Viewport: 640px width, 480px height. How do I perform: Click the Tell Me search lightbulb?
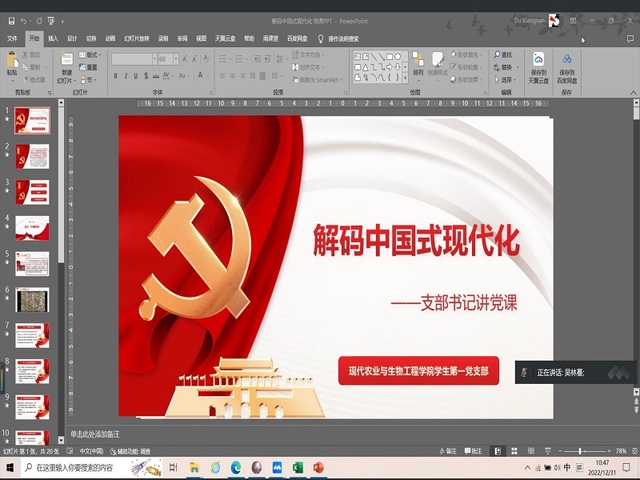321,39
